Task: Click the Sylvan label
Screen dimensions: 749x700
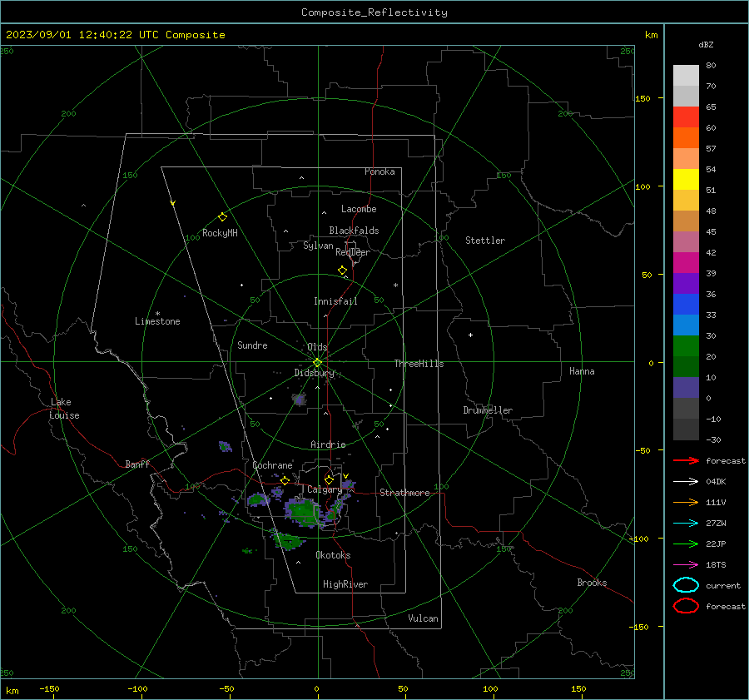Action: click(x=318, y=246)
